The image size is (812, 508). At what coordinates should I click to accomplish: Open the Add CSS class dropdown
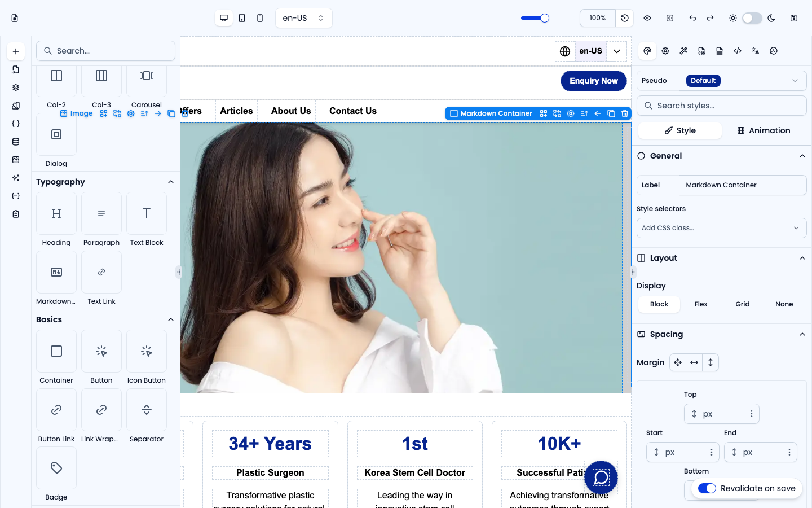pyautogui.click(x=722, y=228)
